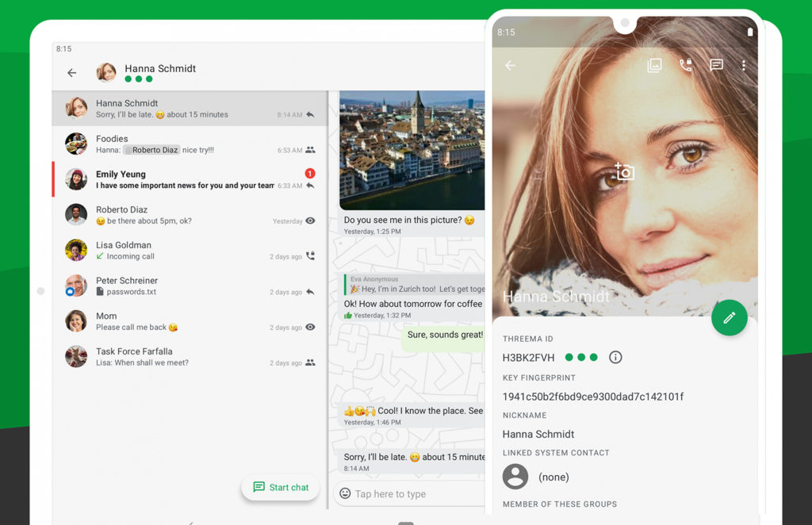The height and width of the screenshot is (525, 812).
Task: Click Mom's avatar
Action: coord(76,321)
